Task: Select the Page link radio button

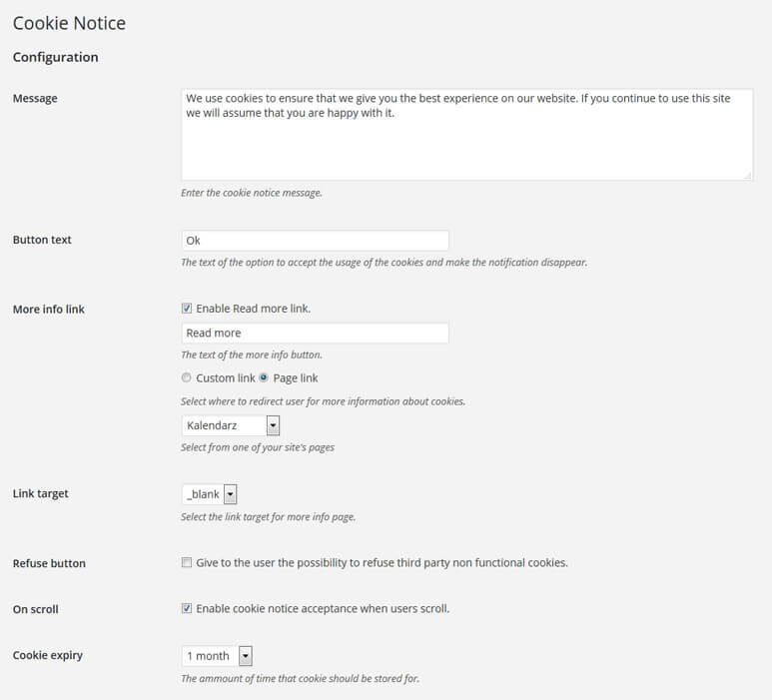Action: (264, 377)
